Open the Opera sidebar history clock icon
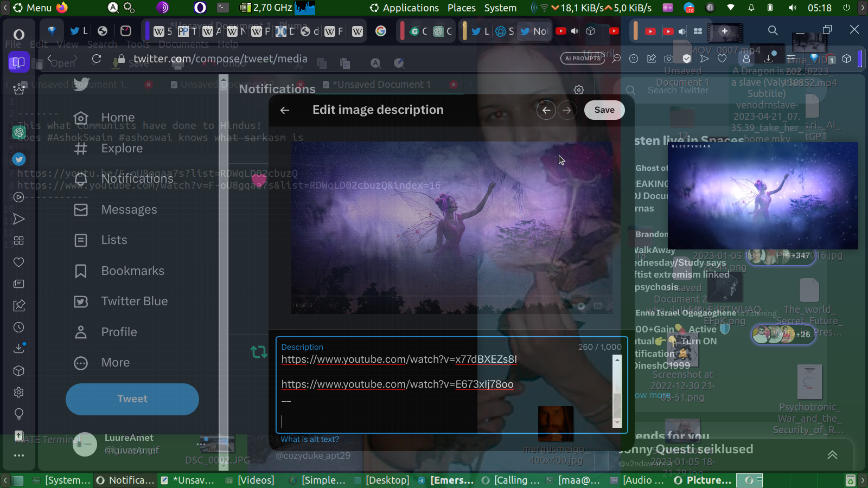 pyautogui.click(x=19, y=328)
